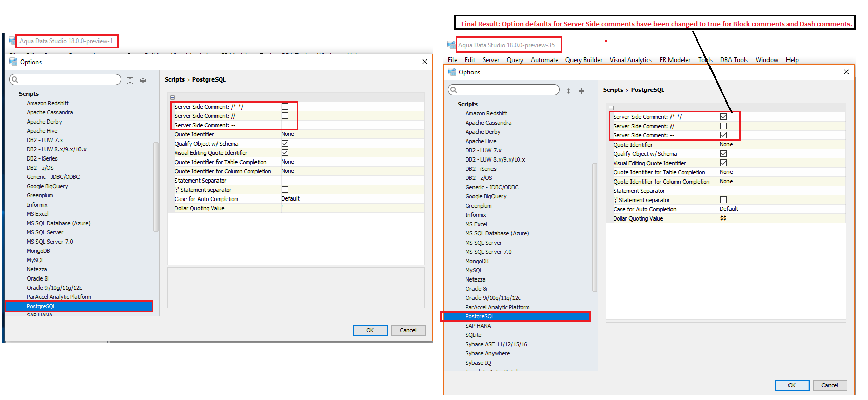868x400 pixels.
Task: Click the category tree scrollbar in preview-35 Options
Action: click(x=595, y=227)
